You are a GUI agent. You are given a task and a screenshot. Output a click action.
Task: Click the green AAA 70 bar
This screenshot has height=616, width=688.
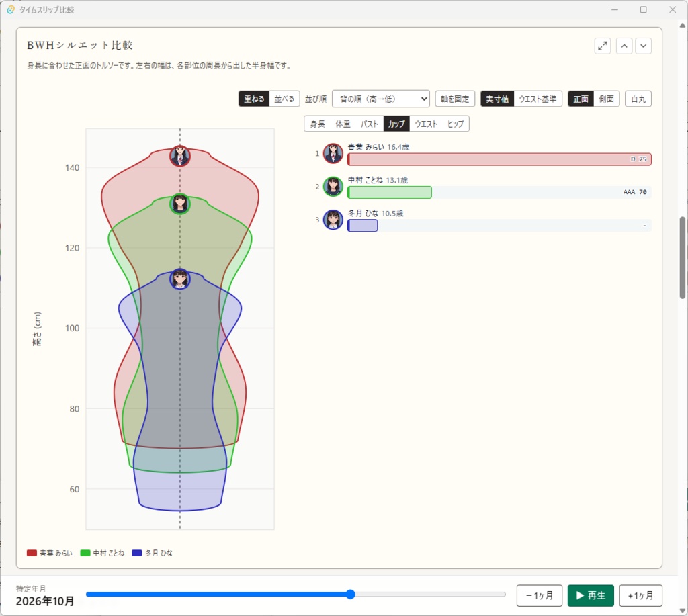390,192
